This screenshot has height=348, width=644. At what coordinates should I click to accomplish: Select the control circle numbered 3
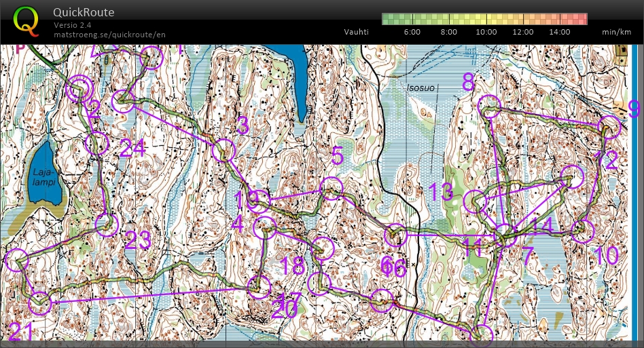(223, 151)
